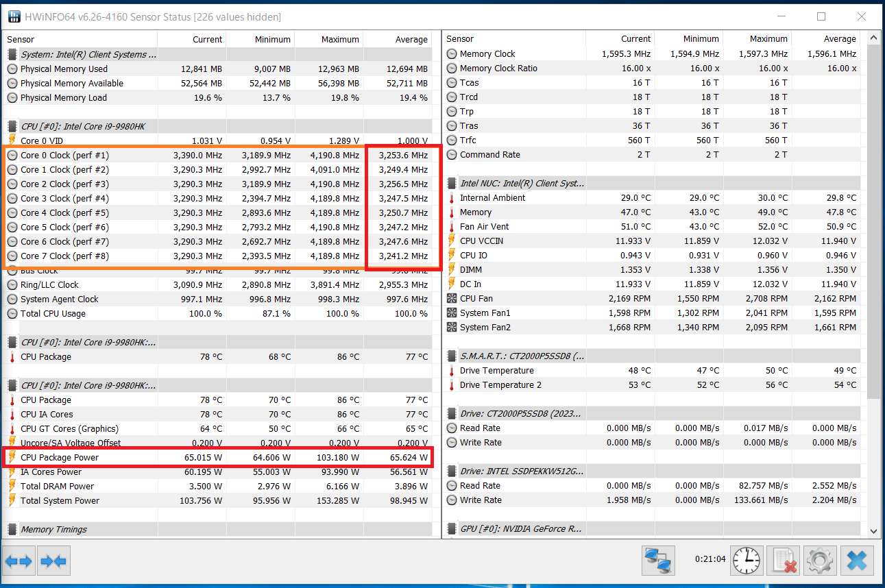The image size is (885, 588).
Task: Click the CPU VCCIN lightning icon
Action: (452, 241)
